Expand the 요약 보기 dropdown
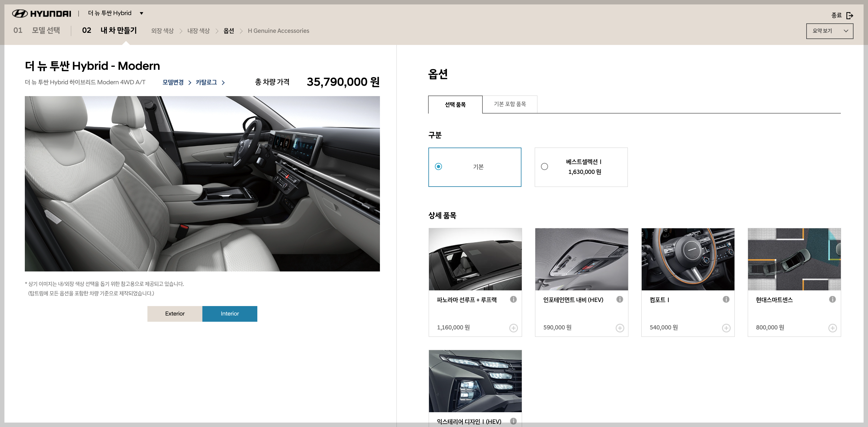This screenshot has width=868, height=427. point(830,31)
